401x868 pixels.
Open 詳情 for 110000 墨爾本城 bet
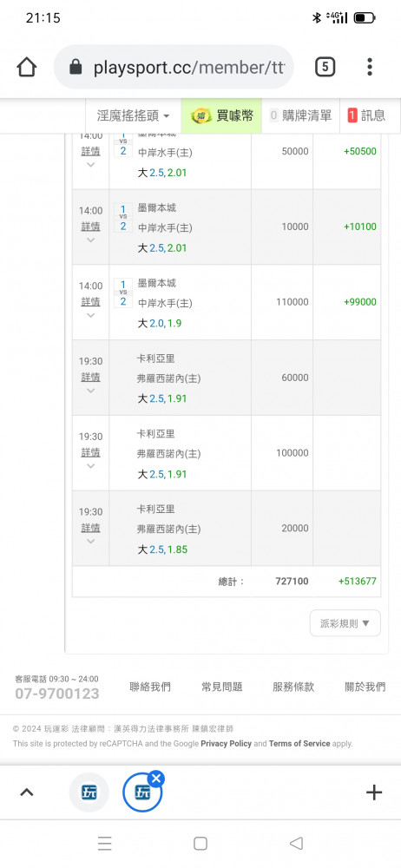pyautogui.click(x=91, y=302)
